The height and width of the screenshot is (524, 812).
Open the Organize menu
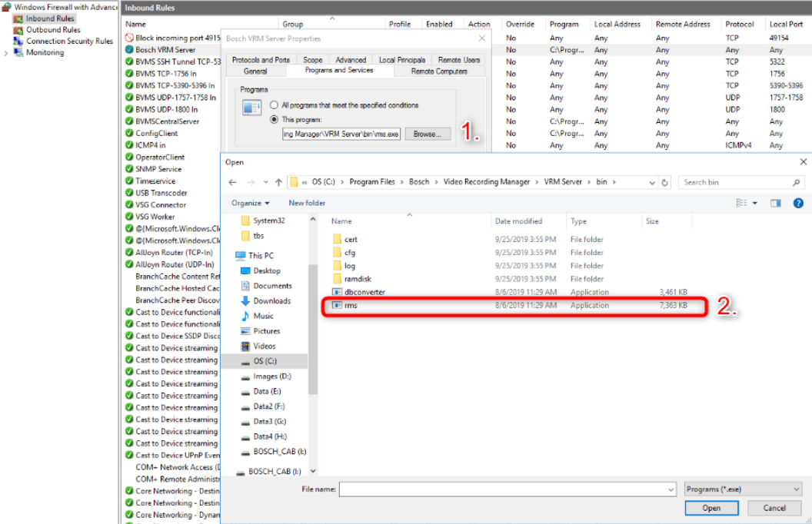250,204
